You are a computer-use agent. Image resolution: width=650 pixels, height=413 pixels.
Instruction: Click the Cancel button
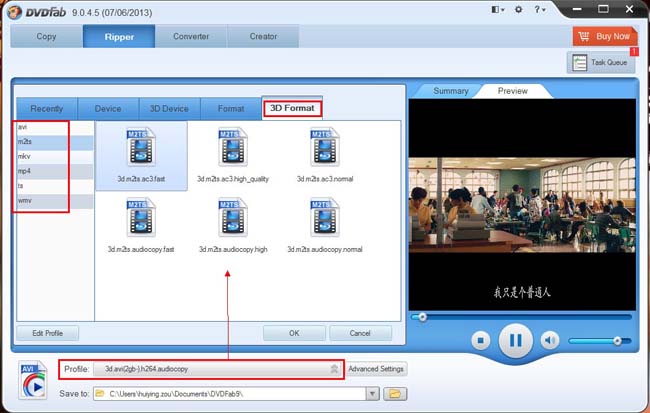(x=360, y=333)
